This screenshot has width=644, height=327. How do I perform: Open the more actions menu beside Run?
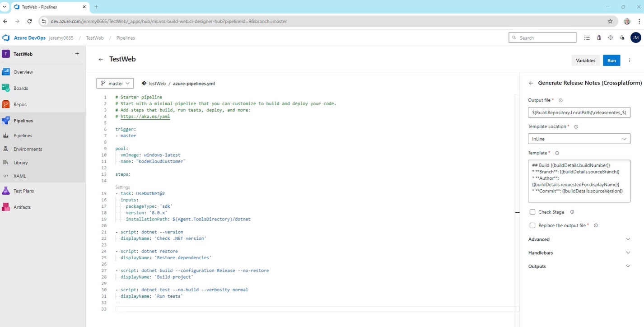(630, 61)
